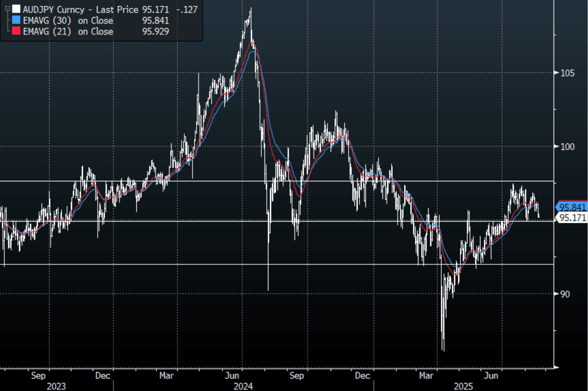
Task: Select the 100 price axis label
Action: pos(567,147)
